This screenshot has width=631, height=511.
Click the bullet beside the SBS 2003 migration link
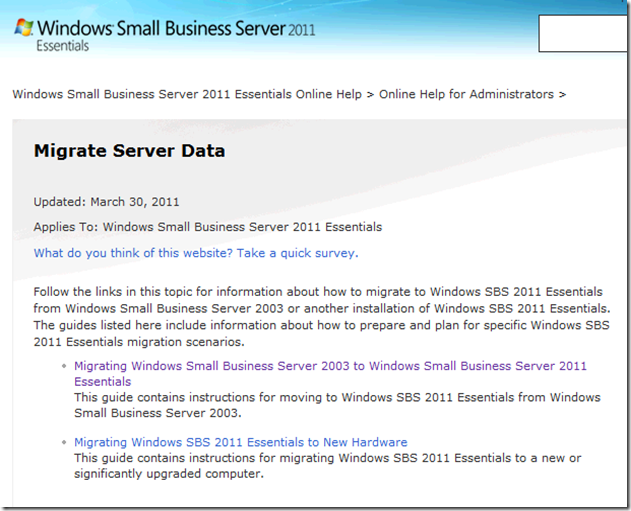[x=63, y=367]
